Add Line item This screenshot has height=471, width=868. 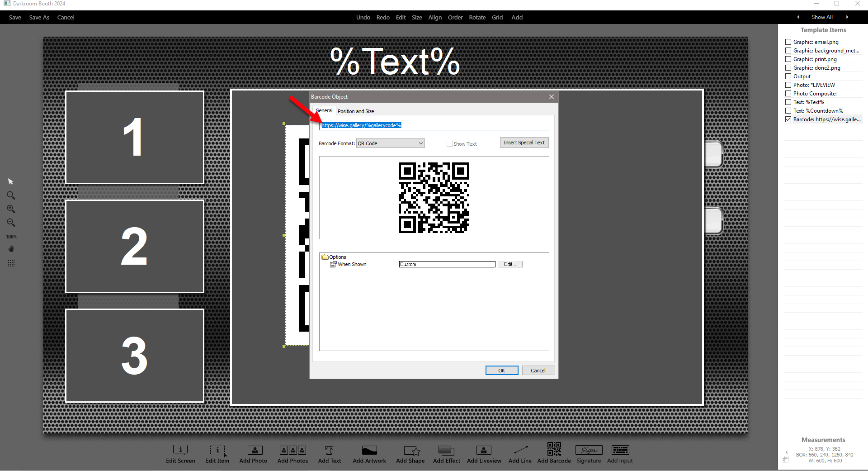(520, 454)
